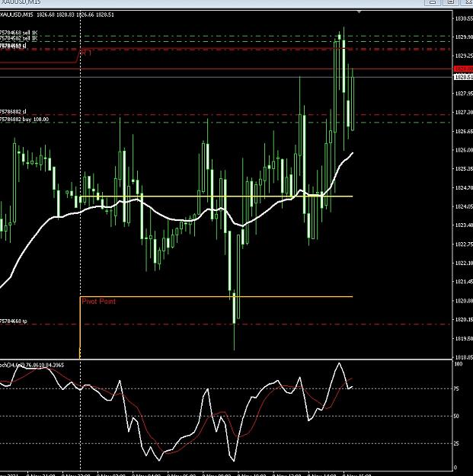Screen dimensions: 473x476
Task: Click the red price tag on the scale
Action: pos(463,69)
